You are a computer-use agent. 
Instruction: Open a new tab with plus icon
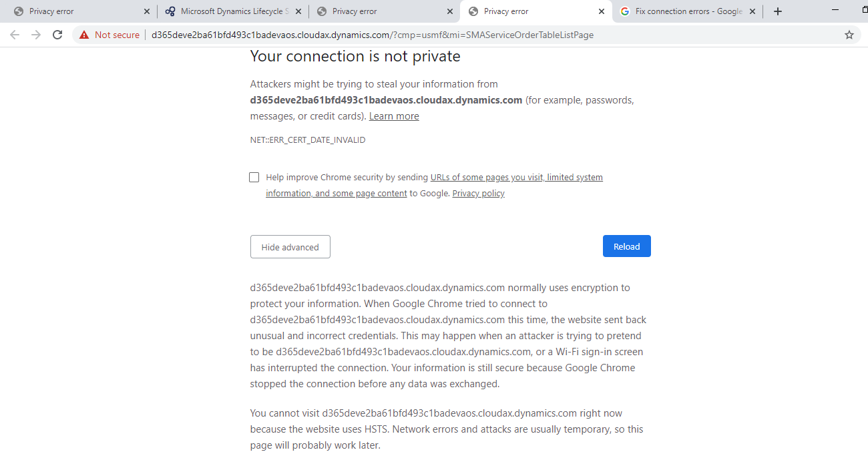(777, 11)
